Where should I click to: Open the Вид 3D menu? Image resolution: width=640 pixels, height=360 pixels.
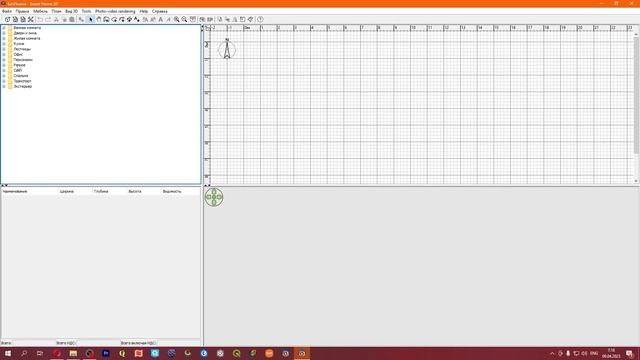(x=71, y=11)
